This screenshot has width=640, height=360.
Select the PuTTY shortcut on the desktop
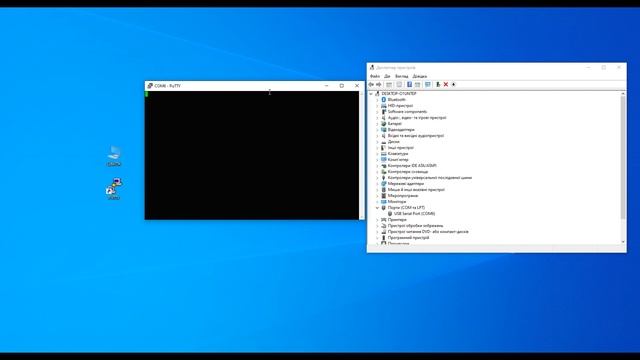[114, 189]
